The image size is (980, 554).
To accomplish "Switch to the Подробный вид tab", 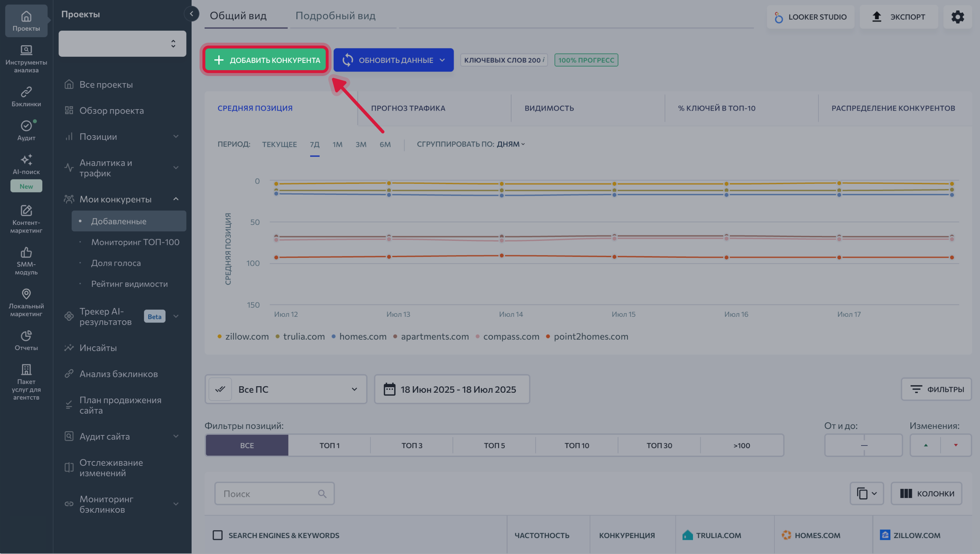I will click(336, 16).
